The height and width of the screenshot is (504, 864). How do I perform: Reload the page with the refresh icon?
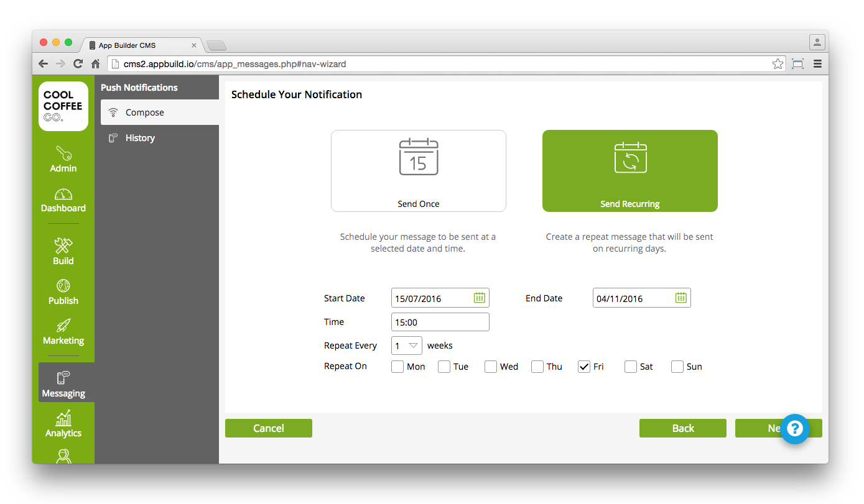pyautogui.click(x=78, y=63)
